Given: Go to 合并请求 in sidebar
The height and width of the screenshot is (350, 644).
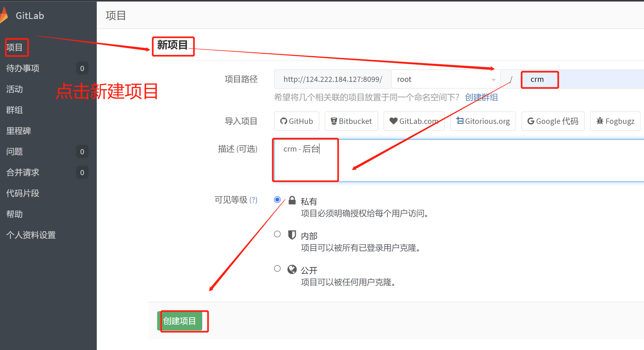Looking at the screenshot, I should pyautogui.click(x=23, y=172).
